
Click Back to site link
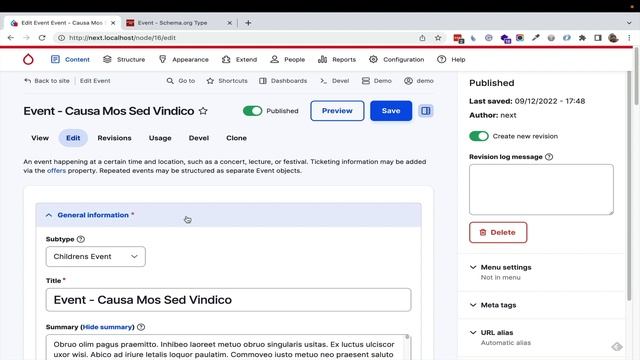[x=47, y=81]
